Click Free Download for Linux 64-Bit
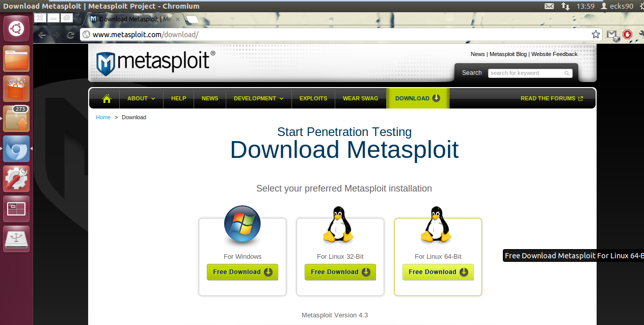The height and width of the screenshot is (325, 644). click(x=438, y=272)
